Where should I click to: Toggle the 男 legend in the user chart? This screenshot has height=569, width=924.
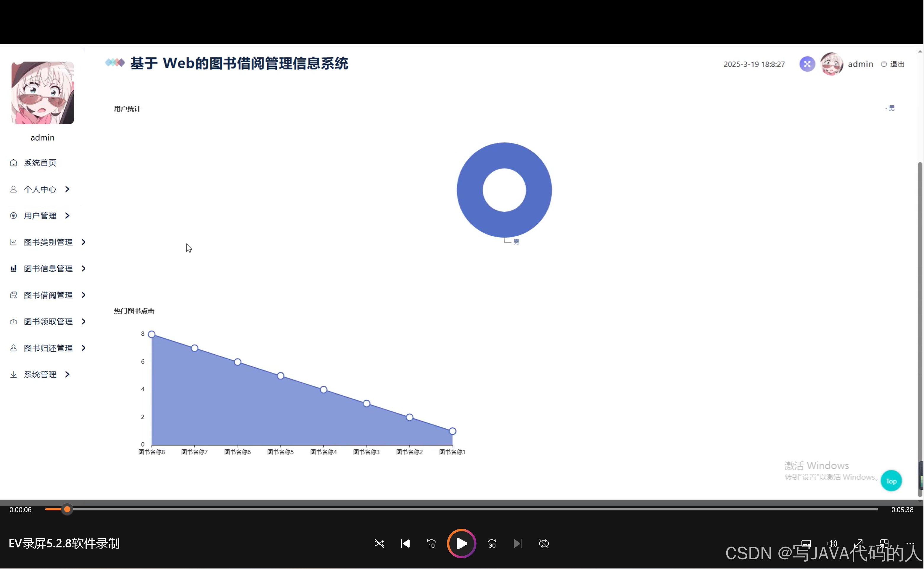point(891,108)
